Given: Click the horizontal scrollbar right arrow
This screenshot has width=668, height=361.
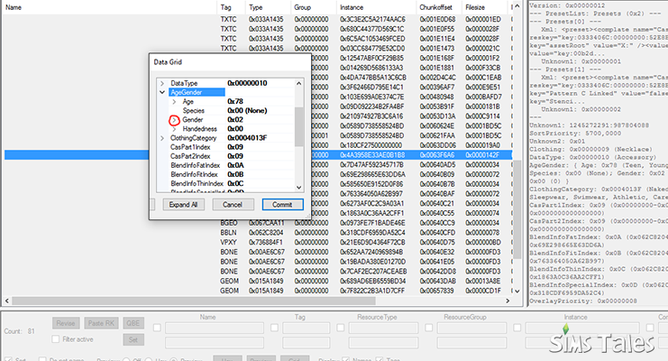Looking at the screenshot, I should pos(507,300).
